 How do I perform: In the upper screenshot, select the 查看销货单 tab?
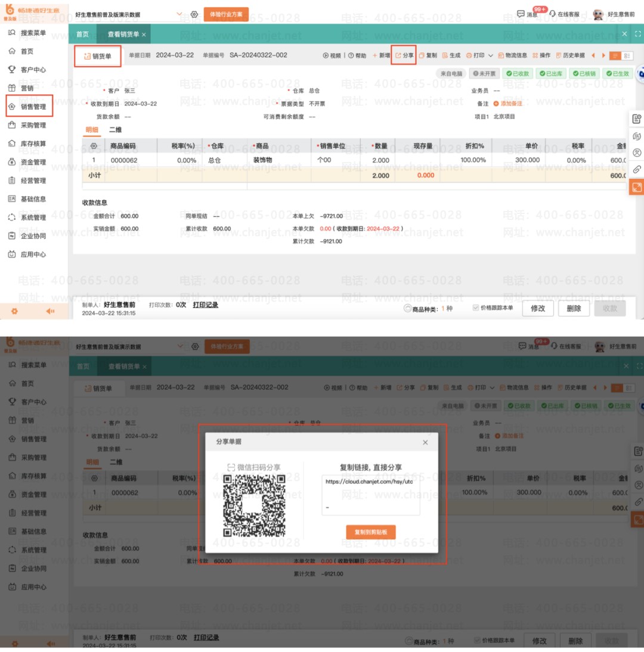pyautogui.click(x=123, y=34)
